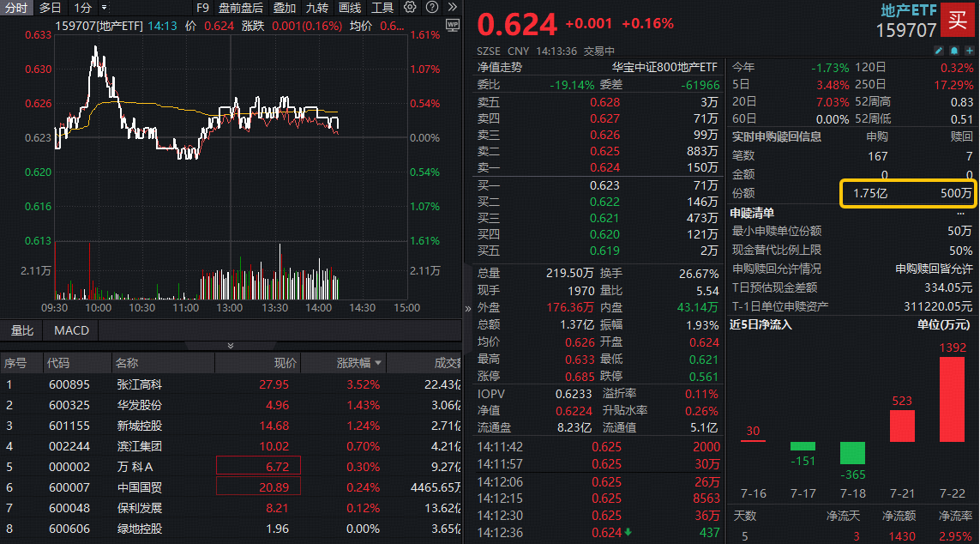Set a price alert via the bell icon
The height and width of the screenshot is (544, 980).
953,50
